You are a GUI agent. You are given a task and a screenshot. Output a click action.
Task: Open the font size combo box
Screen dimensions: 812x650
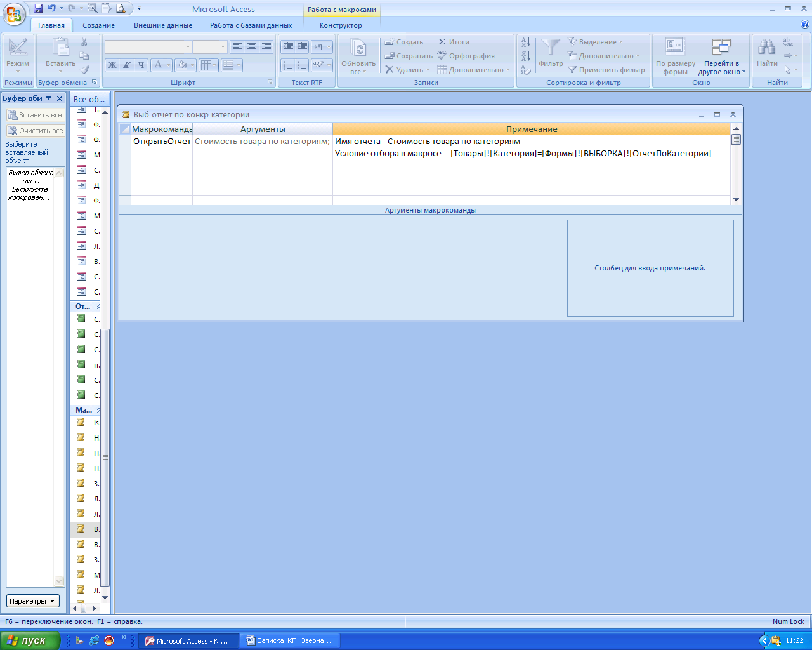210,46
